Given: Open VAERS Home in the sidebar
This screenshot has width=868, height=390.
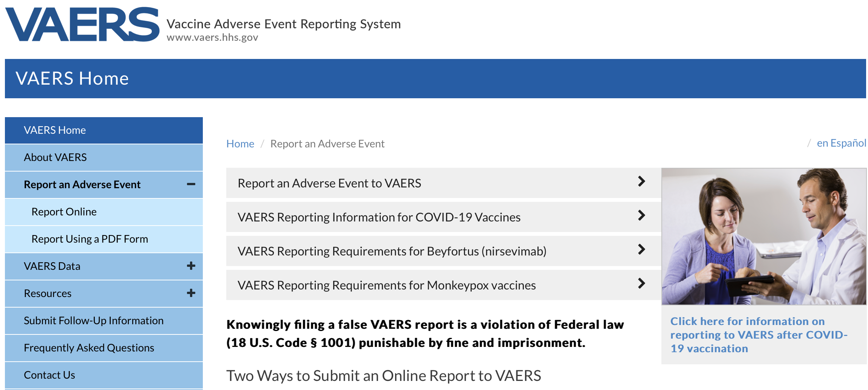Looking at the screenshot, I should (104, 130).
